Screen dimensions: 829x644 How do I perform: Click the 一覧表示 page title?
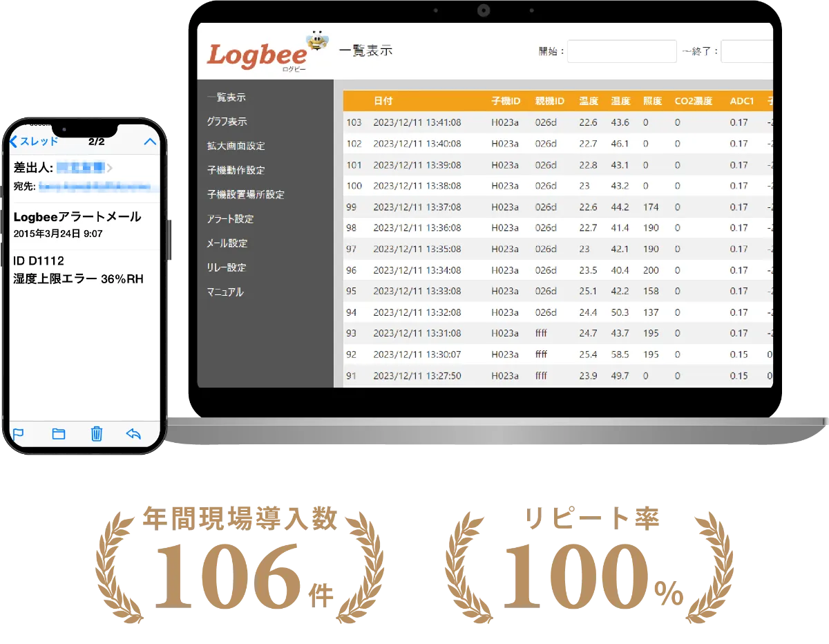point(365,50)
